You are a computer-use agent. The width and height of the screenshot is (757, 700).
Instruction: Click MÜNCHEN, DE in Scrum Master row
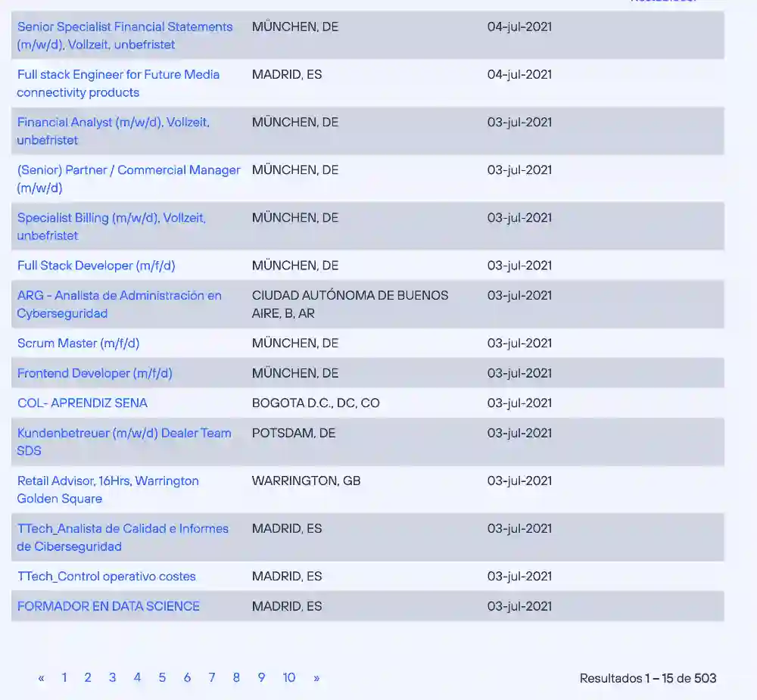pyautogui.click(x=295, y=344)
